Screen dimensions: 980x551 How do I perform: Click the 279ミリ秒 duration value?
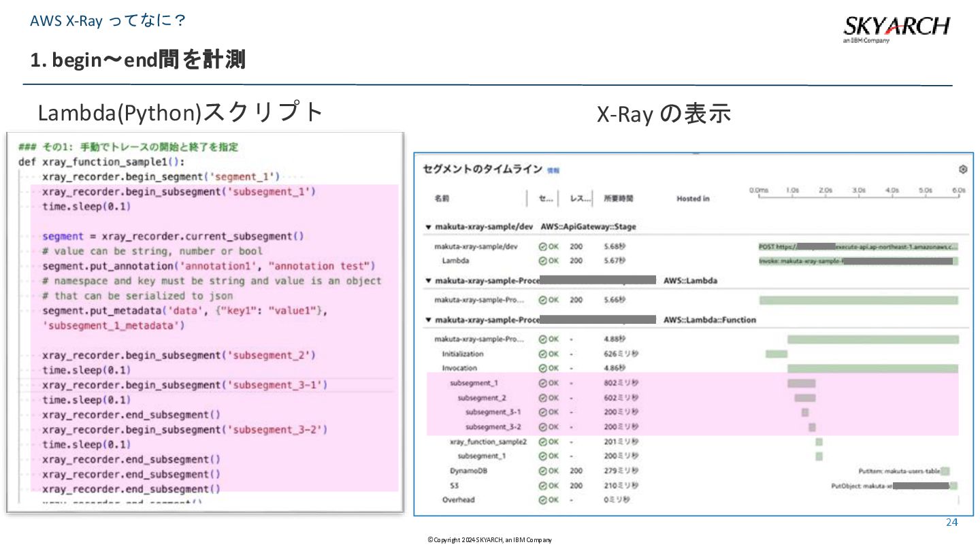(621, 471)
